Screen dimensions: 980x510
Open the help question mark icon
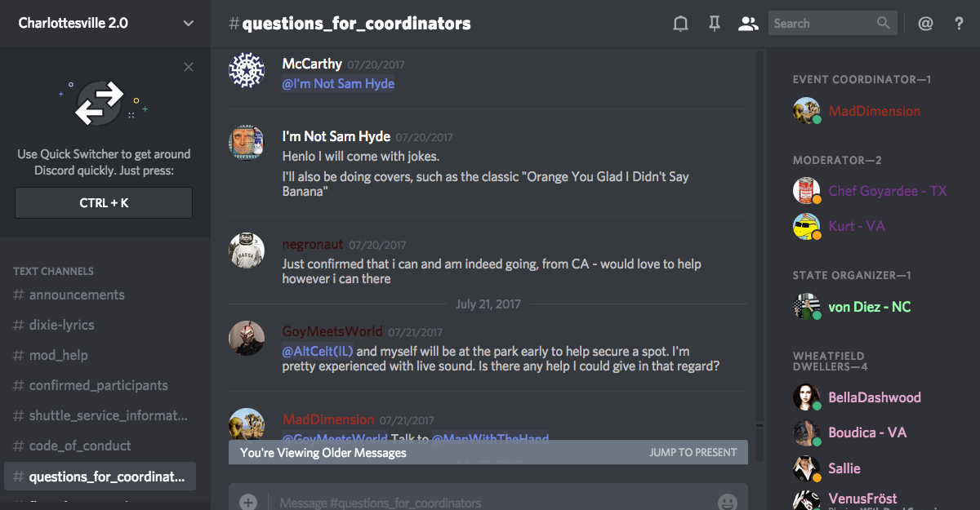click(960, 24)
